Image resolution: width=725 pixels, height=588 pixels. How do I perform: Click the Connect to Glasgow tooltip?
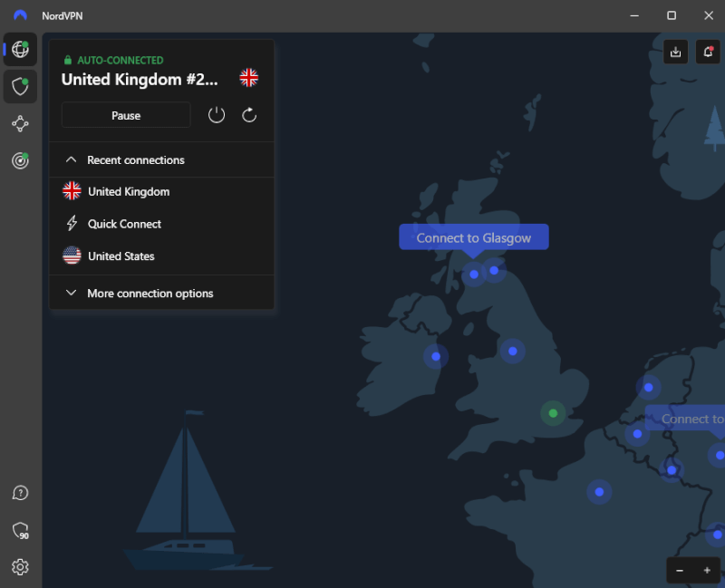[x=474, y=237]
